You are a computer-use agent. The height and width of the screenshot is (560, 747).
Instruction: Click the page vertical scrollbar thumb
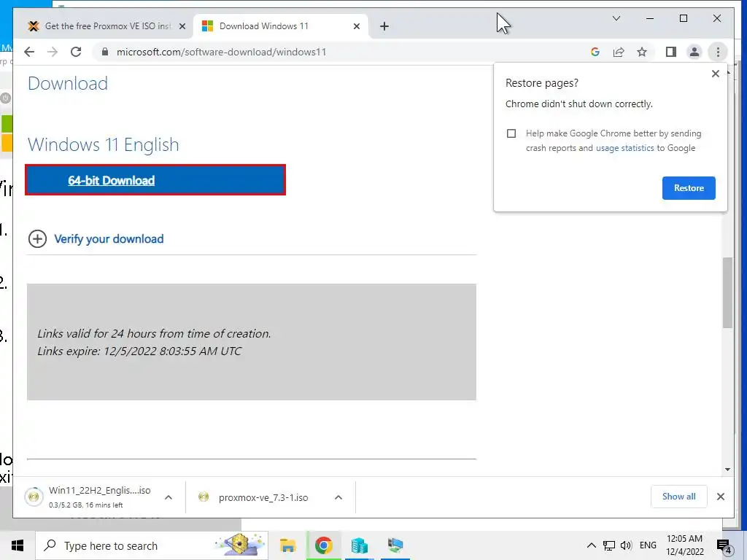(727, 292)
